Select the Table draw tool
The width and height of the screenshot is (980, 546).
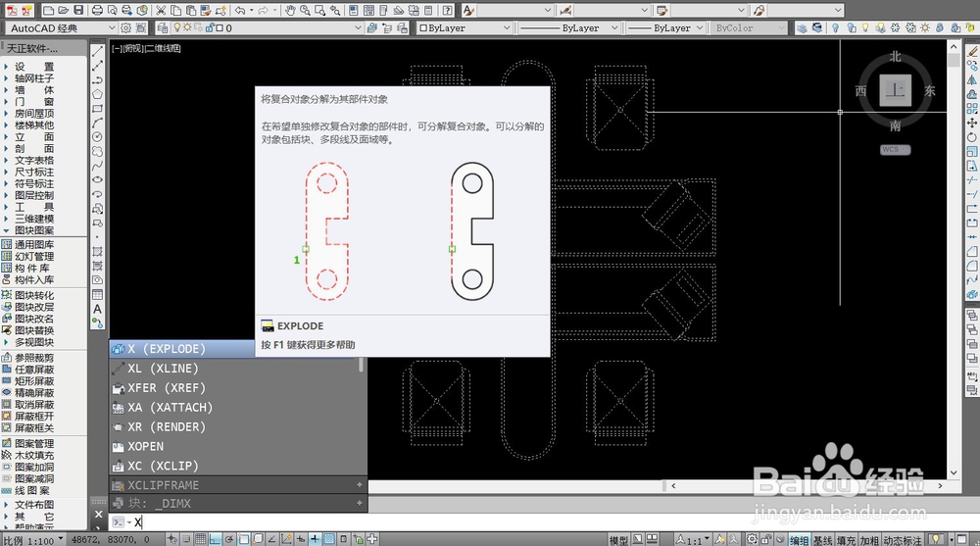97,294
